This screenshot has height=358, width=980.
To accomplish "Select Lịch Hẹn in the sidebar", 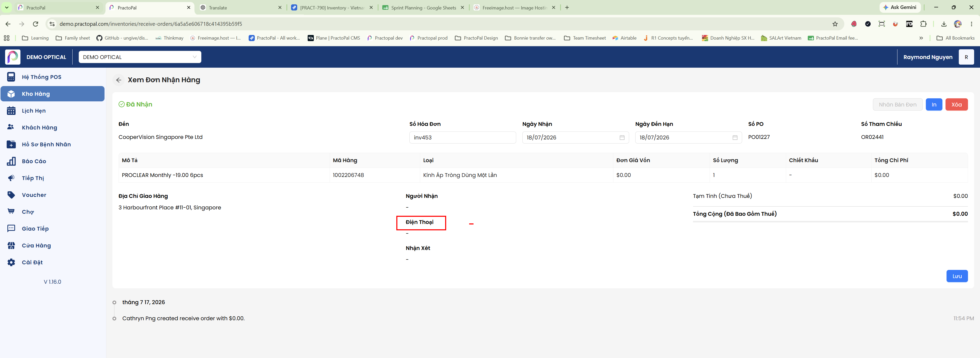I will 52,111.
